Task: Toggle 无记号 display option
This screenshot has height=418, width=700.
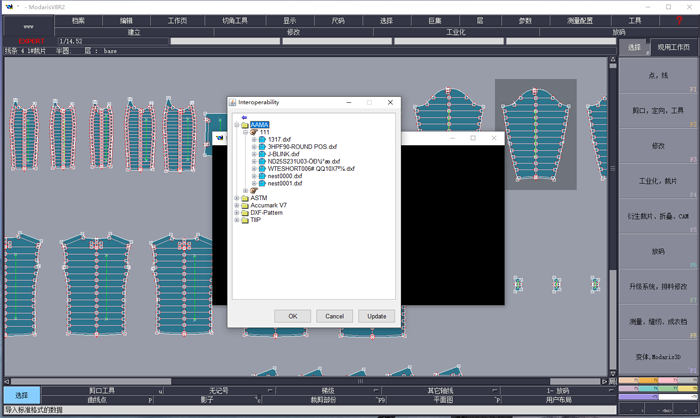Action: (219, 391)
